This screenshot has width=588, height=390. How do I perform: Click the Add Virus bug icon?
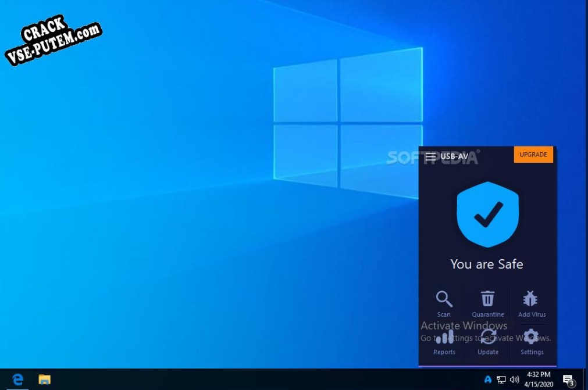(531, 299)
